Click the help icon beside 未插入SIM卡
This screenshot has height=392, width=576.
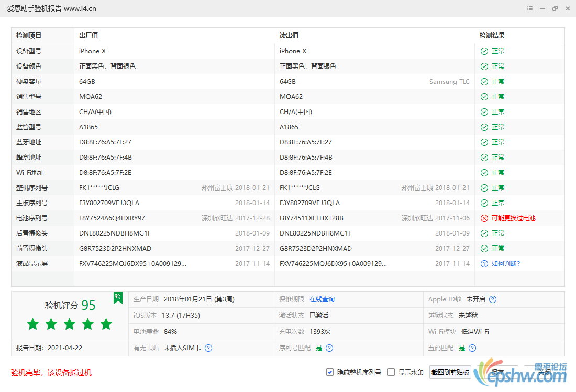click(208, 348)
